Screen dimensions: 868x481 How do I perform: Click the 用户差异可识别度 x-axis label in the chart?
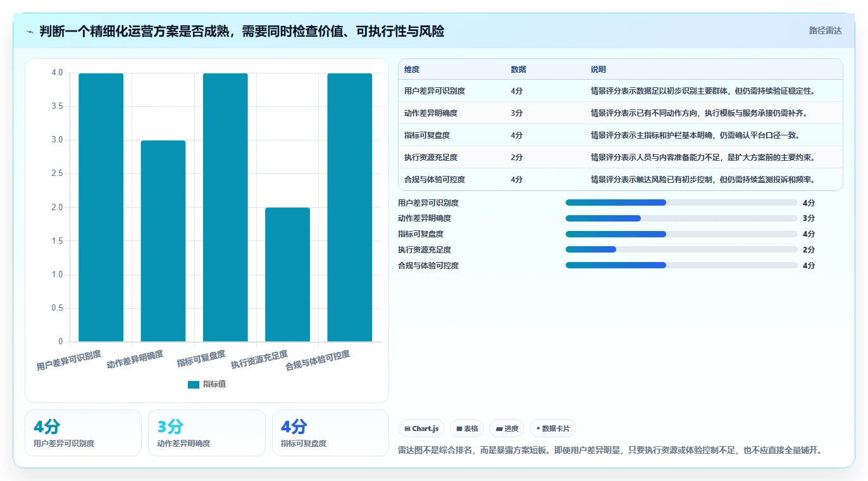point(69,360)
